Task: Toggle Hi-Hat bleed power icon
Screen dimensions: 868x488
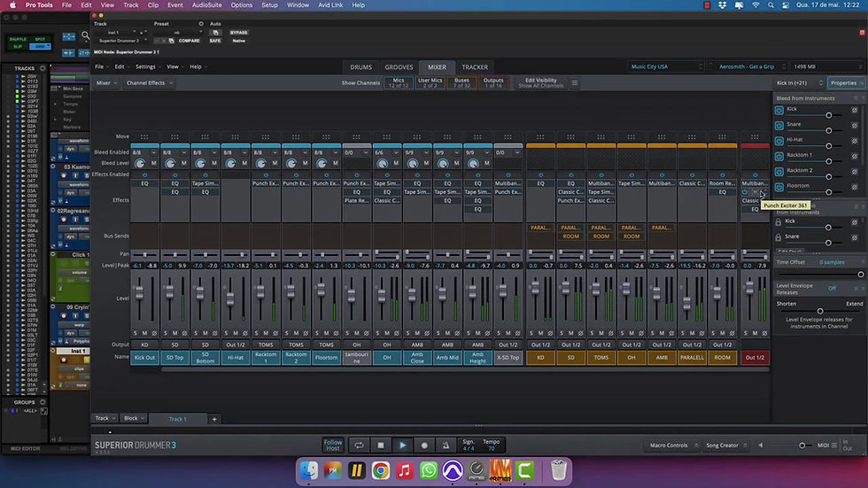Action: [779, 141]
